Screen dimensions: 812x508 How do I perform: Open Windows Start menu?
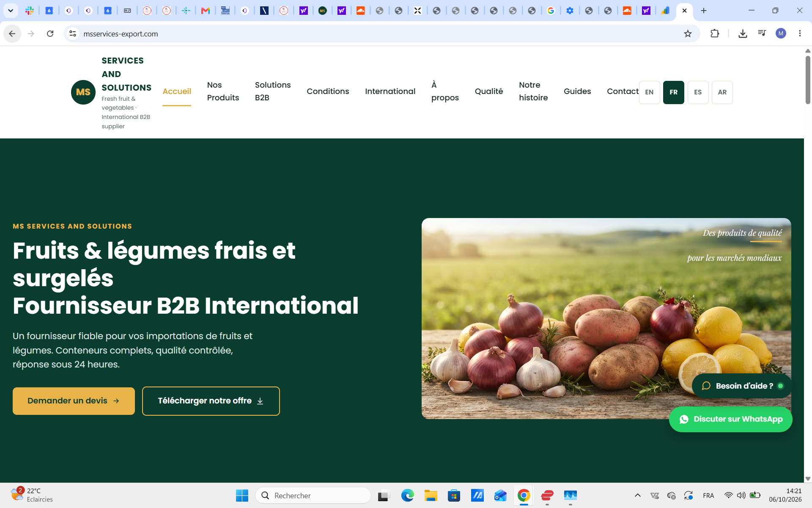pyautogui.click(x=242, y=495)
